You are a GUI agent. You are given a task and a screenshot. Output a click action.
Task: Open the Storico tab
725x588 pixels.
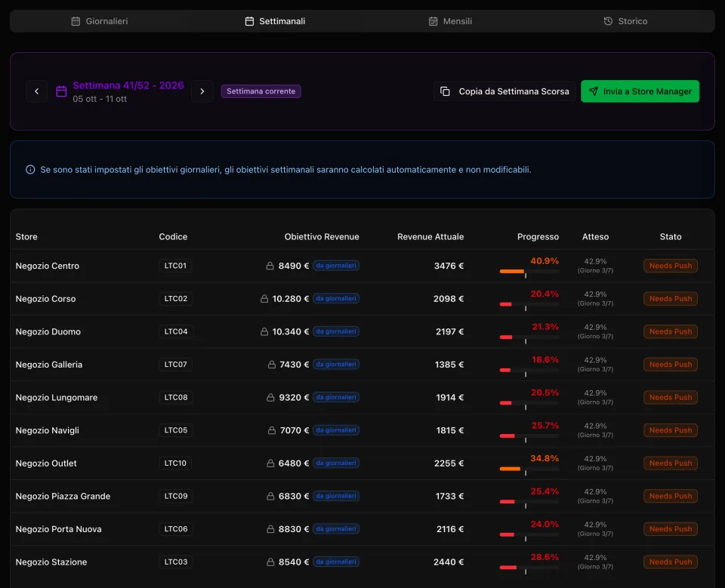(x=625, y=21)
